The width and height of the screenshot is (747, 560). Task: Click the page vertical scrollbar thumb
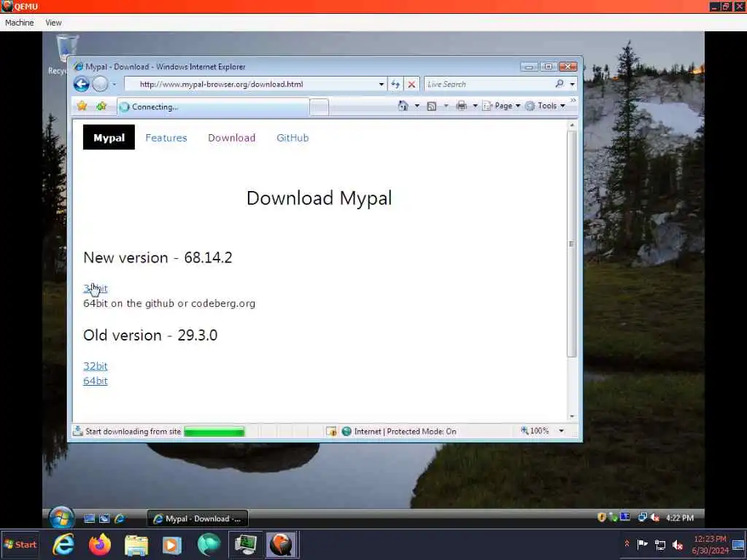[572, 244]
